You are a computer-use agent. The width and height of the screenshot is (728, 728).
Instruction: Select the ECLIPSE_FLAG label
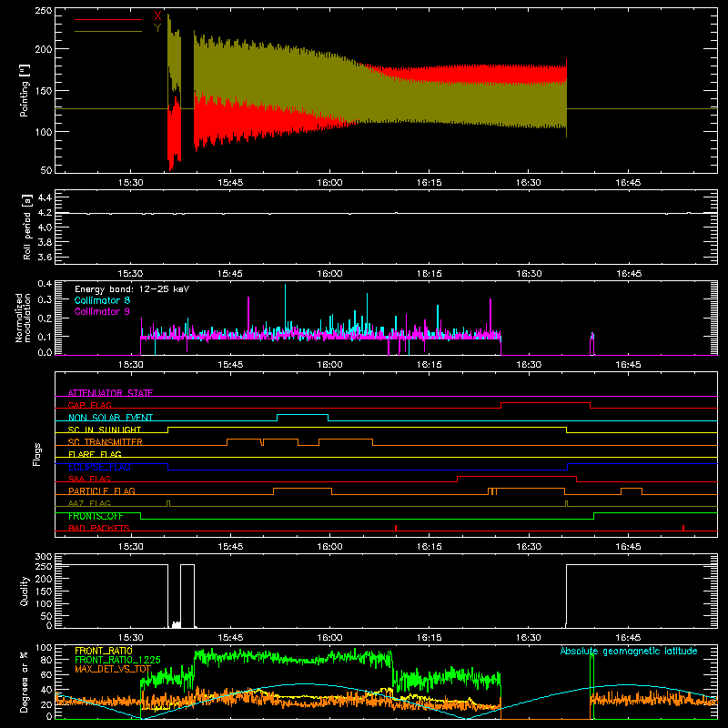pos(99,467)
